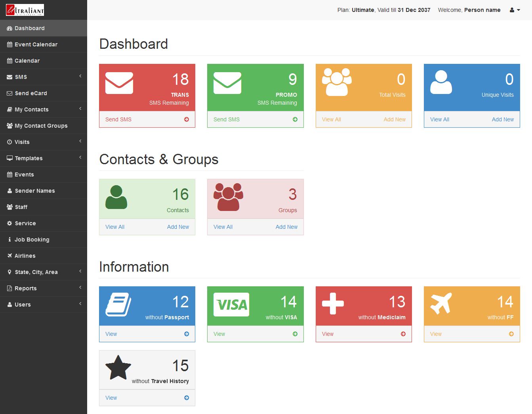The image size is (532, 414).
Task: Click the VISA card icon
Action: tap(231, 305)
